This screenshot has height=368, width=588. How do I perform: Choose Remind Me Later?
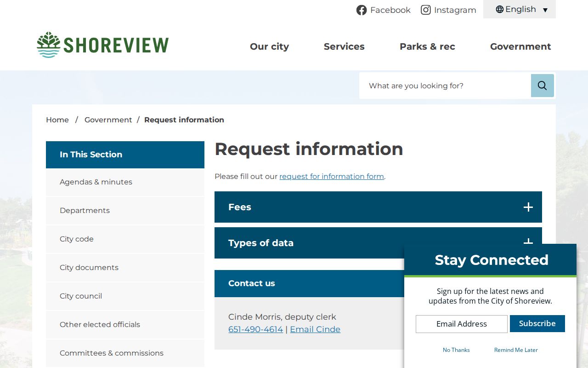click(516, 350)
